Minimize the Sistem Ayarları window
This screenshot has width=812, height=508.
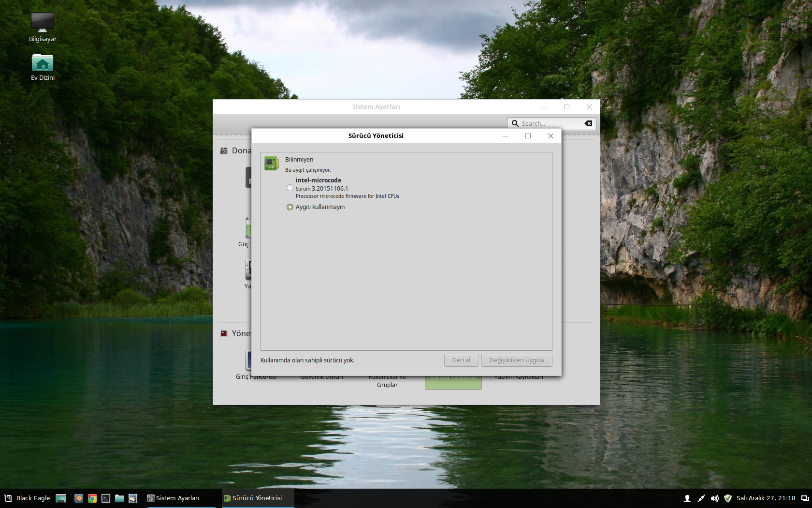[x=544, y=107]
